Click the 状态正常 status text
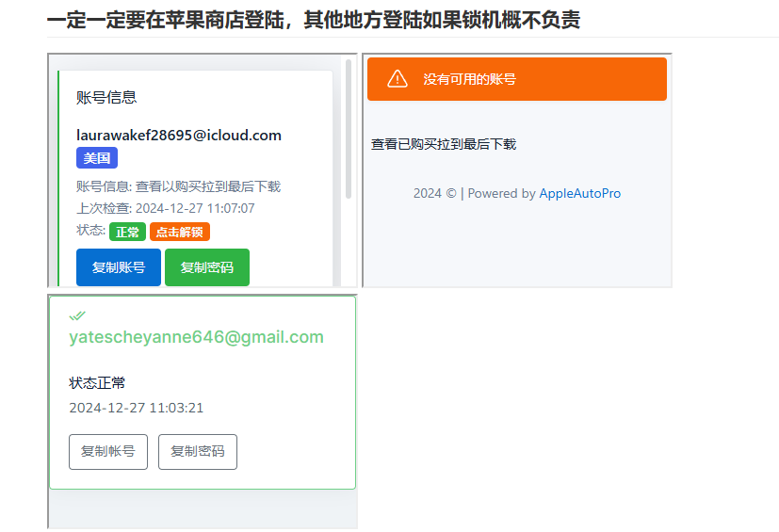 97,383
